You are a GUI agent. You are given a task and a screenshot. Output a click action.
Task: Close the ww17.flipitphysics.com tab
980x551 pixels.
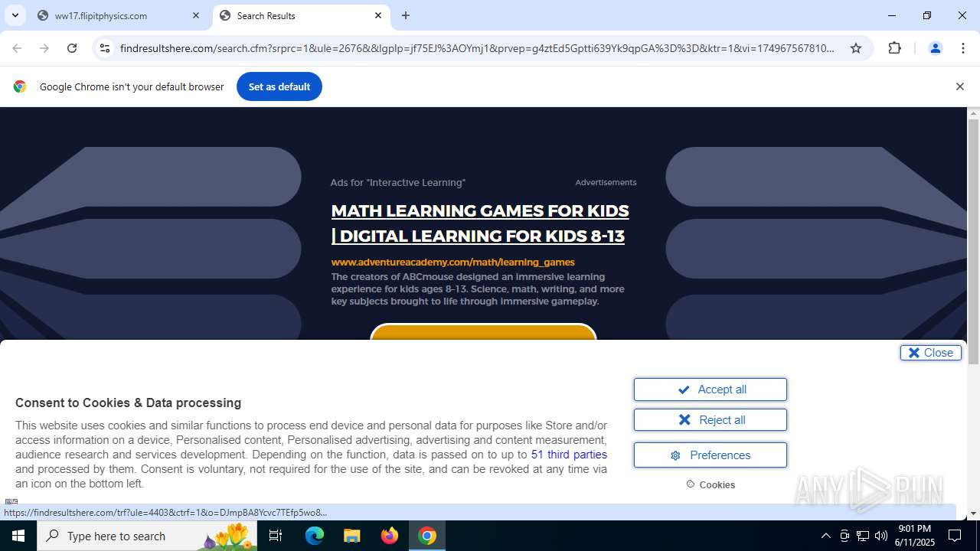196,15
